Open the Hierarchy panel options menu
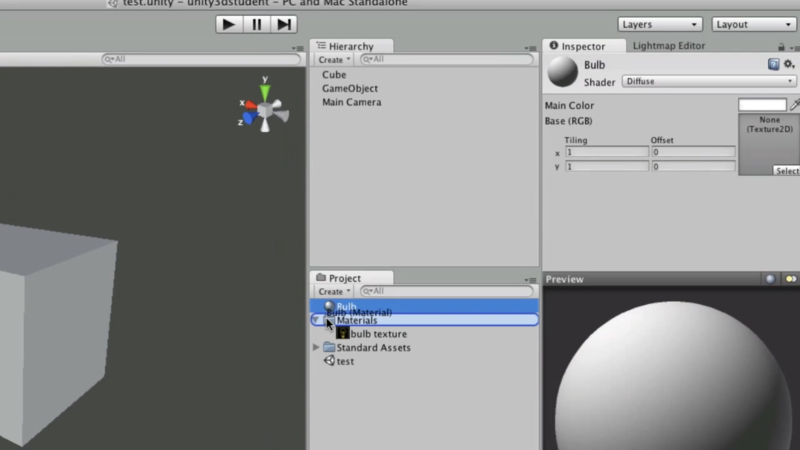 pyautogui.click(x=530, y=48)
